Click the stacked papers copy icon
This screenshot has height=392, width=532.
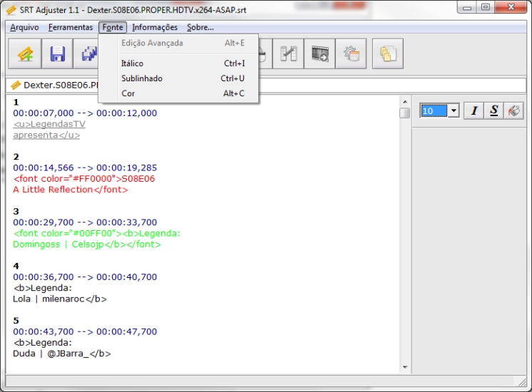(x=388, y=54)
